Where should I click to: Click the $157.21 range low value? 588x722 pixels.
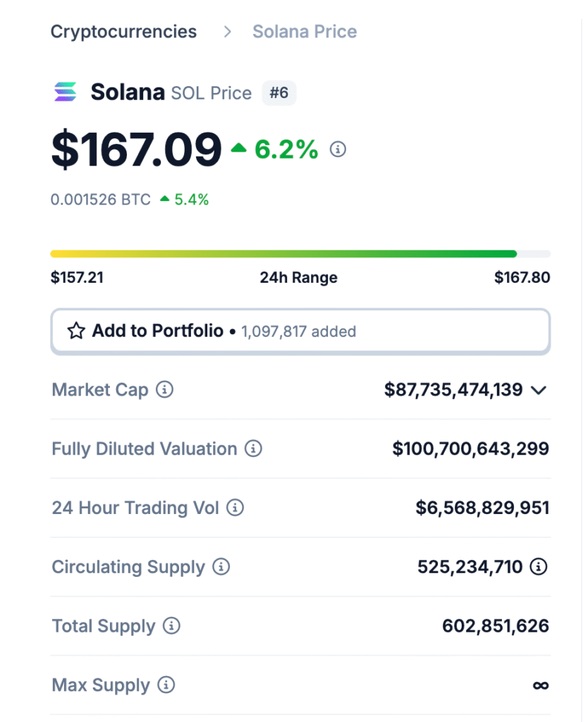(77, 278)
